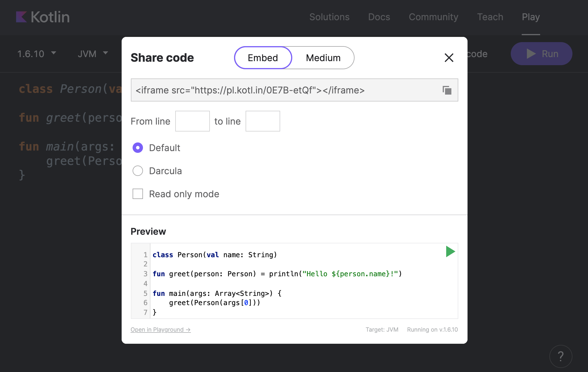
Task: Select the Default theme radio button
Action: pyautogui.click(x=137, y=147)
